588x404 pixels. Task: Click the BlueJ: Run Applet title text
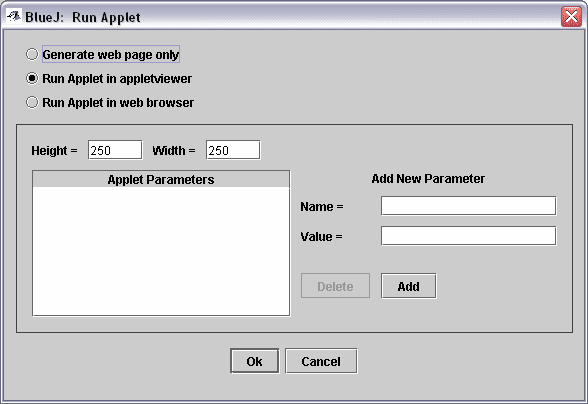point(83,17)
